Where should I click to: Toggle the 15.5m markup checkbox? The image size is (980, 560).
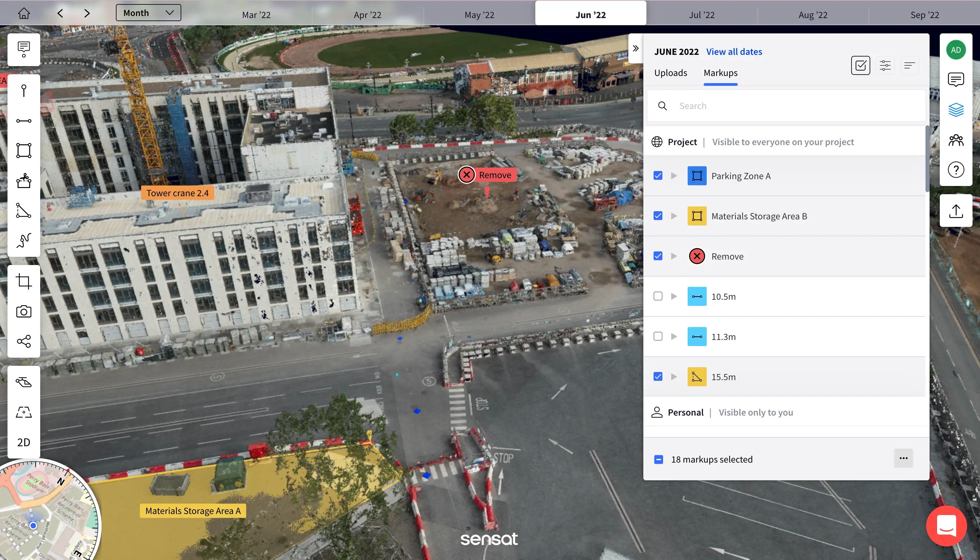click(658, 376)
